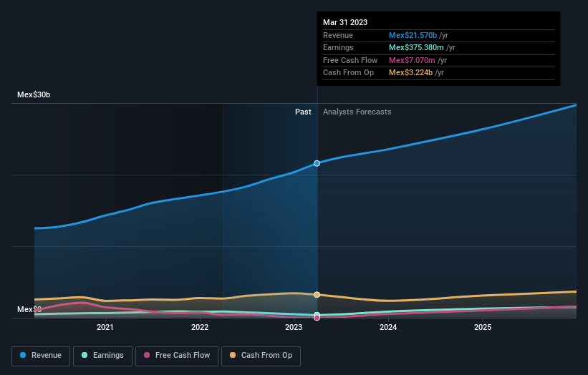588x375 pixels.
Task: Toggle the Earnings legend button
Action: (102, 356)
